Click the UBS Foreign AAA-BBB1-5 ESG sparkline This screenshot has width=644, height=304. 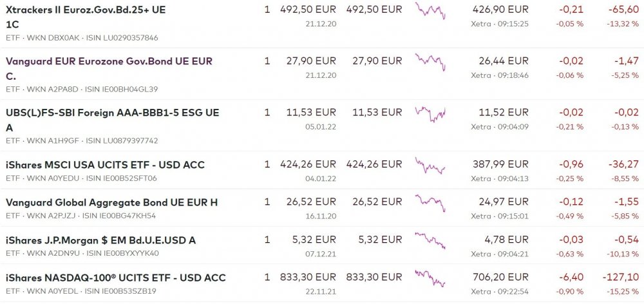[430, 114]
